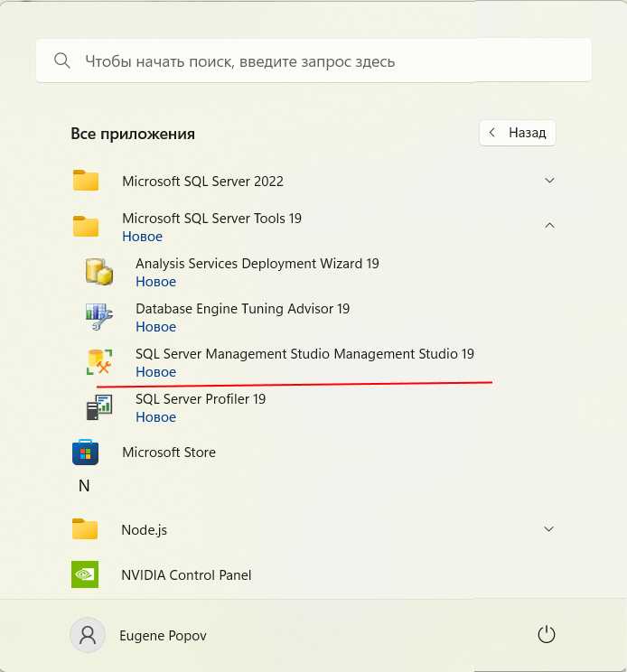Open the Microsoft SQL Server 2022 folder icon
The width and height of the screenshot is (627, 672).
86,181
